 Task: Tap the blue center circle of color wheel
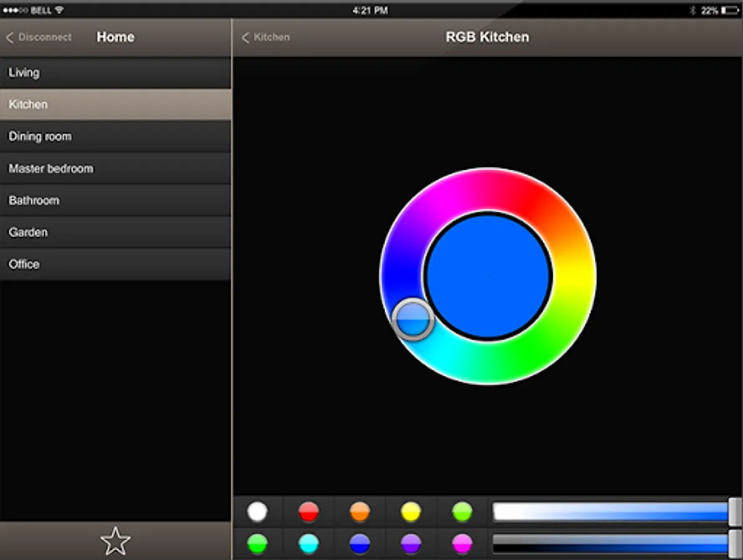coord(488,276)
